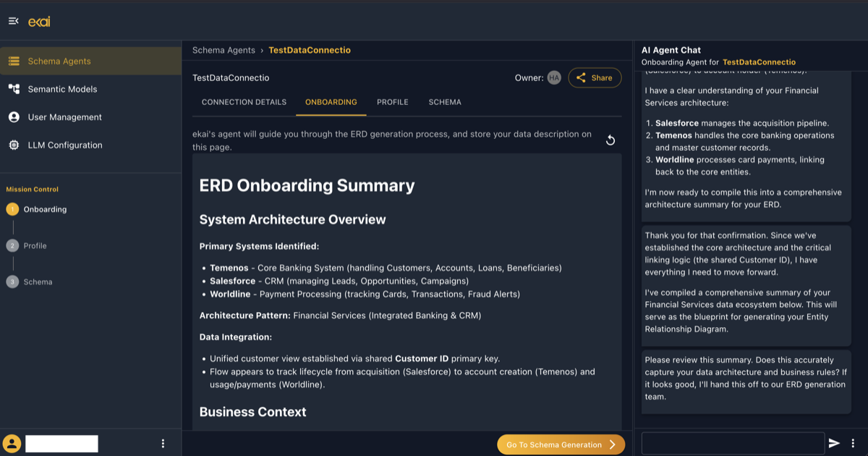This screenshot has height=456, width=868.
Task: Click the Worldline Payment Processing bullet
Action: (365, 294)
